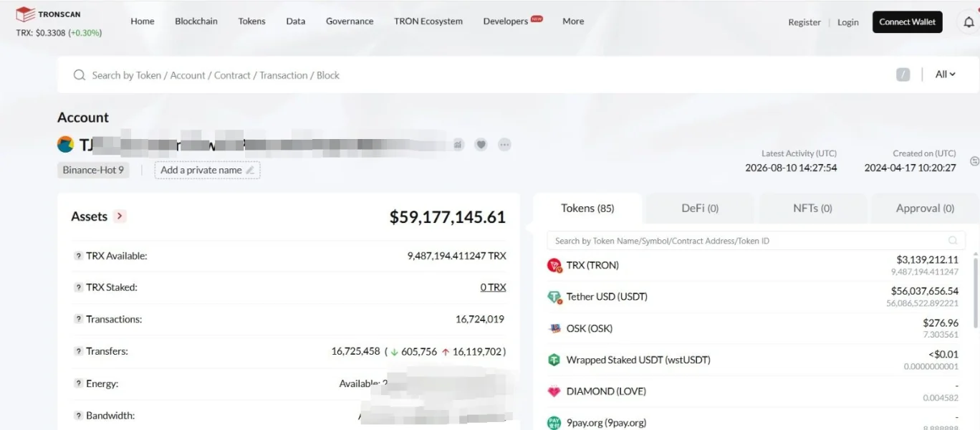
Task: Click the account avatar icon
Action: pos(65,144)
